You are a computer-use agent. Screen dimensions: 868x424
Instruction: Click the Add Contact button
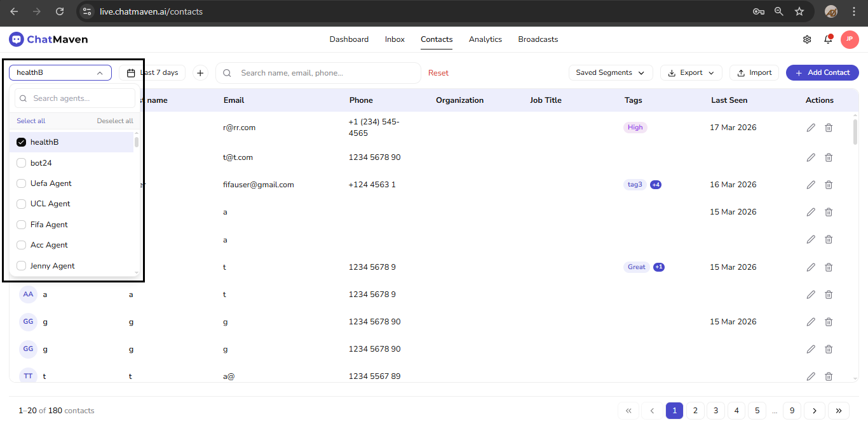click(822, 73)
